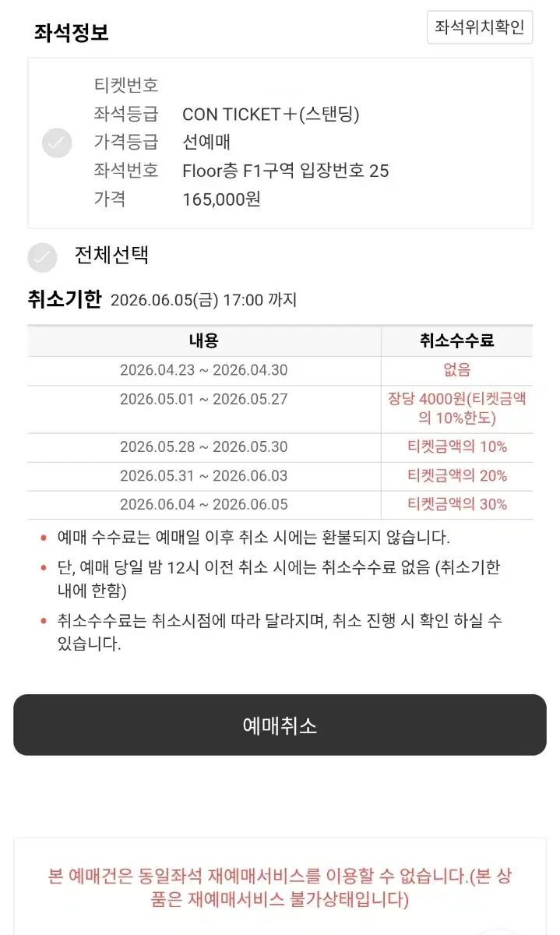Enable the 전체선택 checkmark circle
This screenshot has height=935, width=560.
tap(42, 257)
